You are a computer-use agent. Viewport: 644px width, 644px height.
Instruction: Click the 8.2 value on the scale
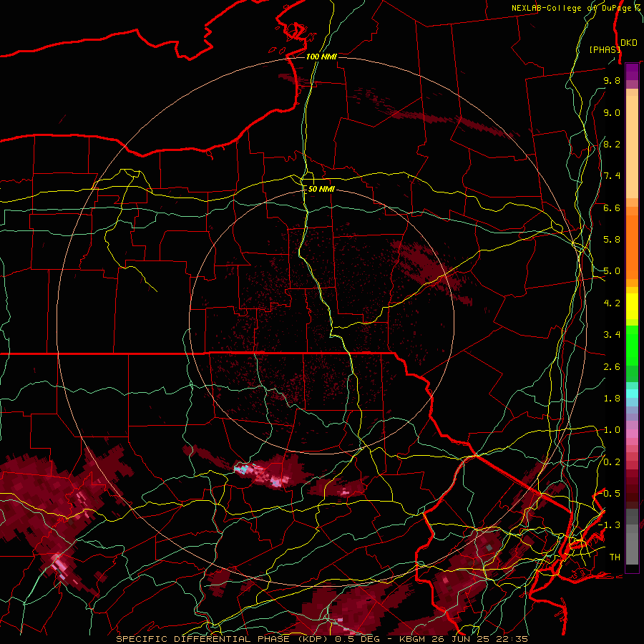tap(612, 144)
